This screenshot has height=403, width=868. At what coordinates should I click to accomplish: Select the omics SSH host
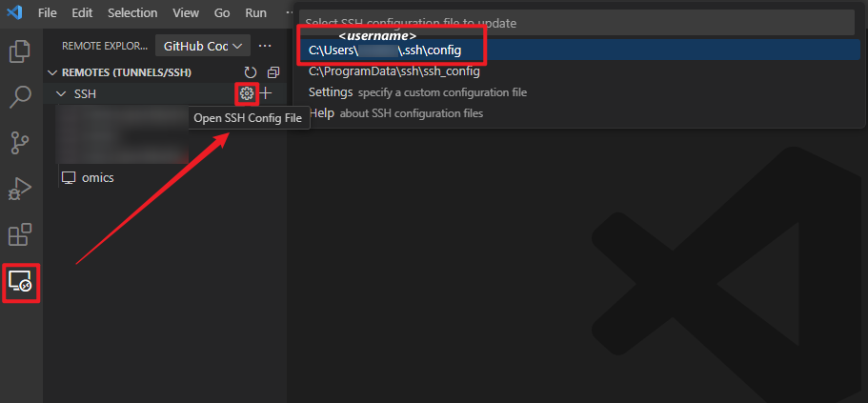coord(97,177)
